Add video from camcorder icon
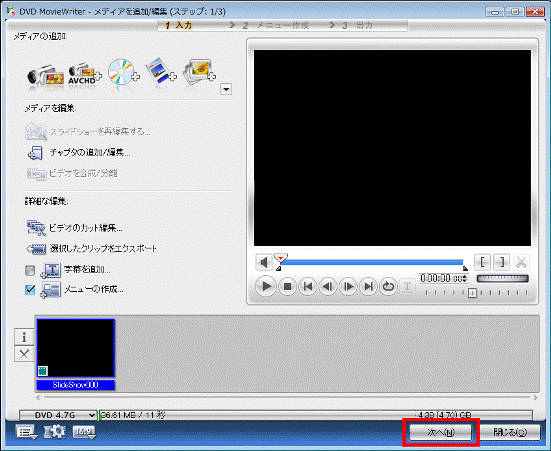Image resolution: width=551 pixels, height=451 pixels. 45,75
